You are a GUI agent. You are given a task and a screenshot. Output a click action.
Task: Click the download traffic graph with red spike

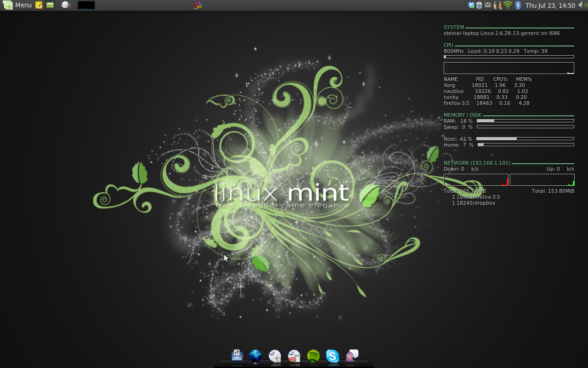(476, 180)
